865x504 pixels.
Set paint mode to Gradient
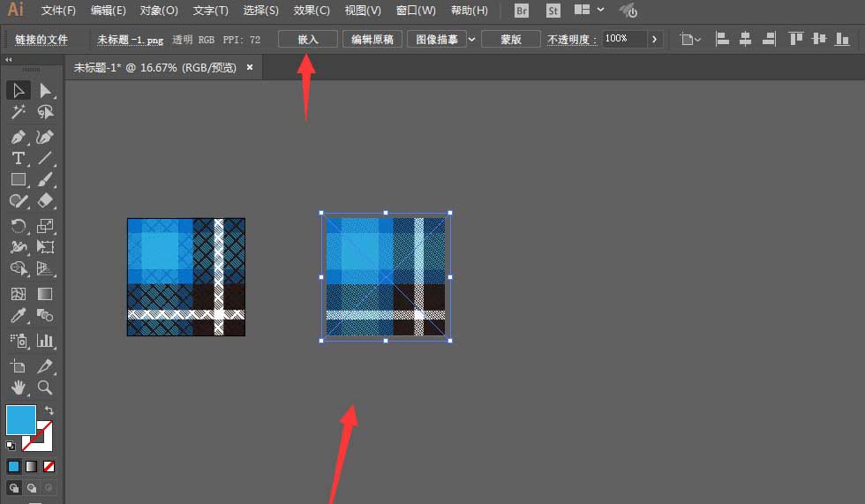click(32, 467)
